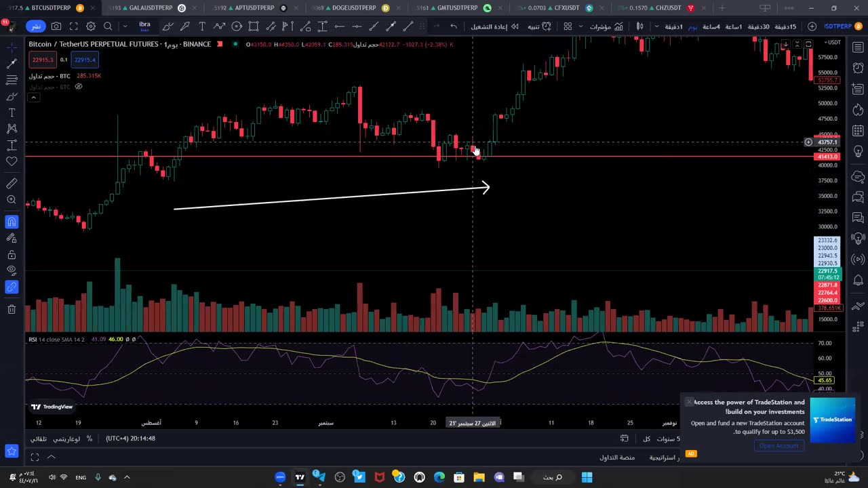
Task: Close the TradeStation ad popup
Action: coord(690,402)
